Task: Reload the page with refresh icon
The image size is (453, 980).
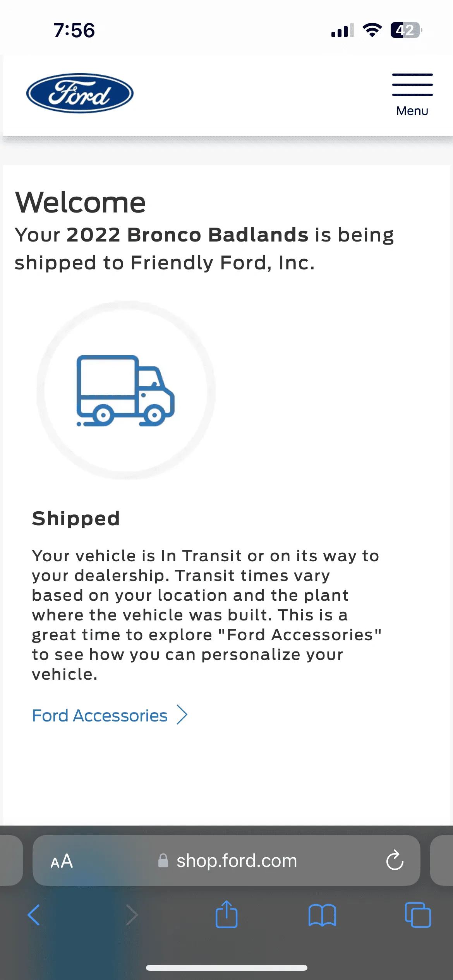Action: [395, 860]
